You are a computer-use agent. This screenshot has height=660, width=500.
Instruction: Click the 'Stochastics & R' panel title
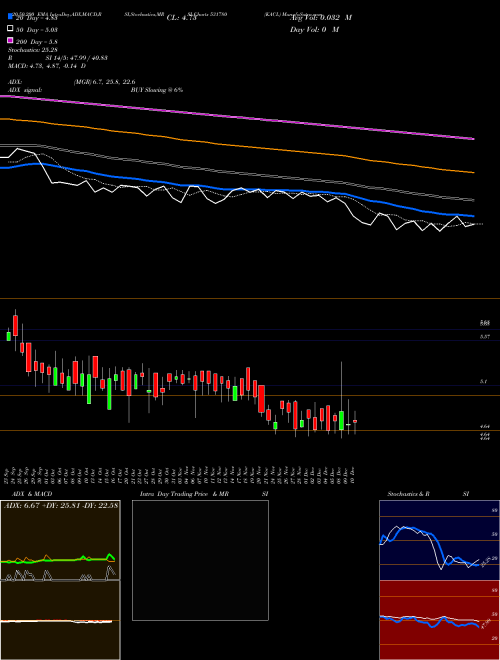pyautogui.click(x=408, y=494)
